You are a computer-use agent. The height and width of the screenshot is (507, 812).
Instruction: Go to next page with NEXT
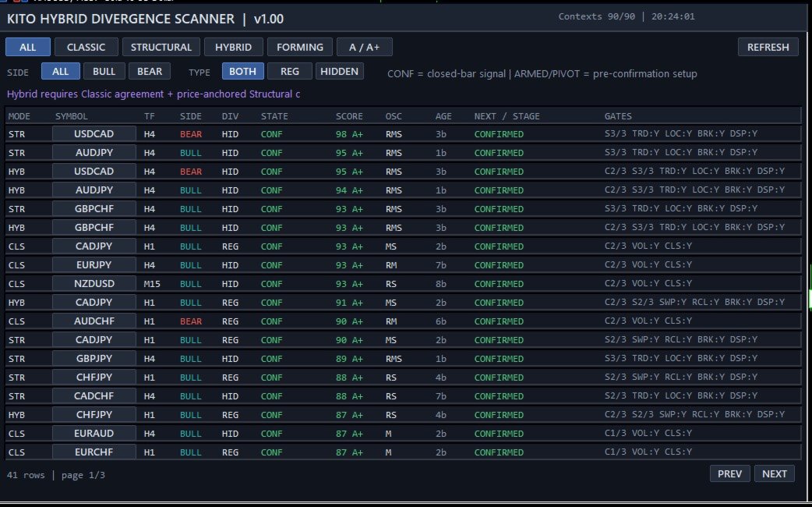775,473
